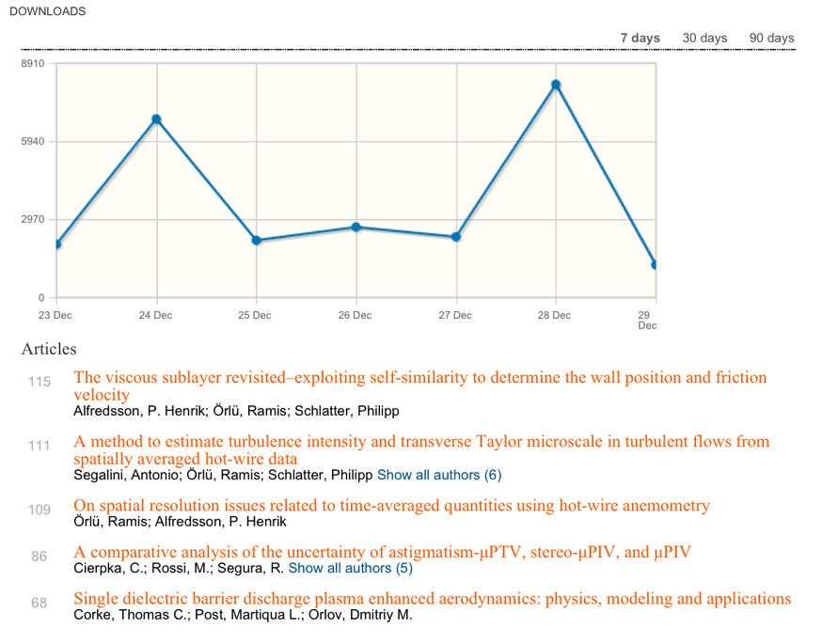Image resolution: width=822 pixels, height=644 pixels.
Task: Click the 29 Dec data point
Action: click(655, 265)
